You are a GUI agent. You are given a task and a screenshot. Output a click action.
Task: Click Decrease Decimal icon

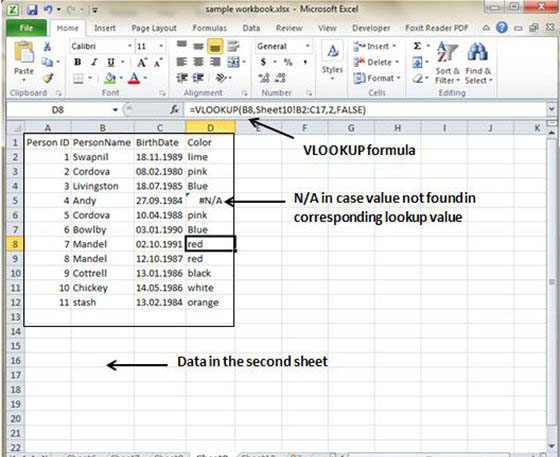coord(280,78)
